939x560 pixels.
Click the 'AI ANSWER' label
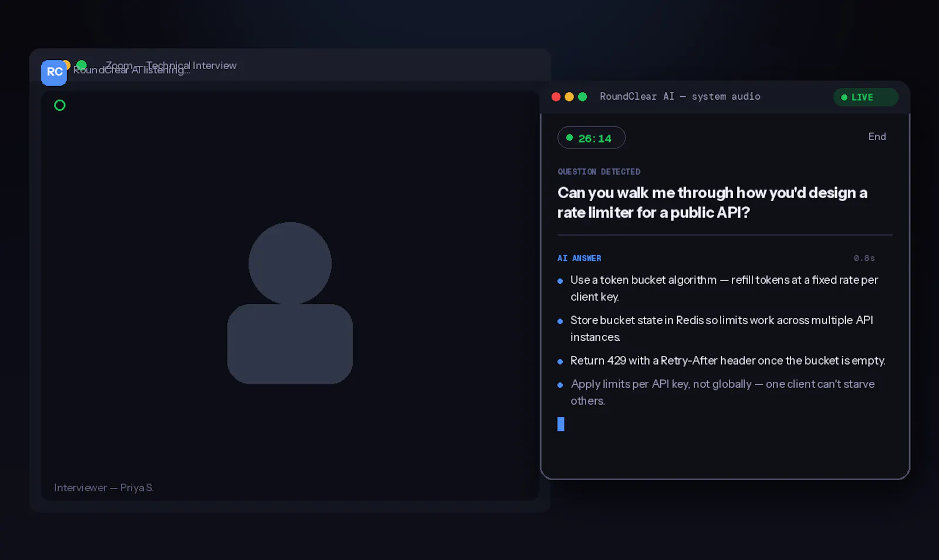(x=579, y=258)
